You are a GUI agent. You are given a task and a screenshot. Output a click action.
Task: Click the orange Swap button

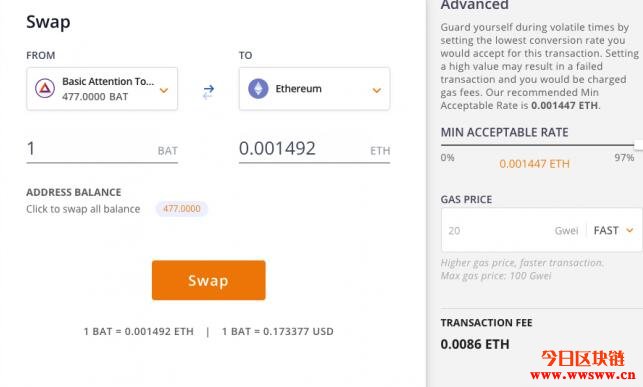tap(208, 280)
